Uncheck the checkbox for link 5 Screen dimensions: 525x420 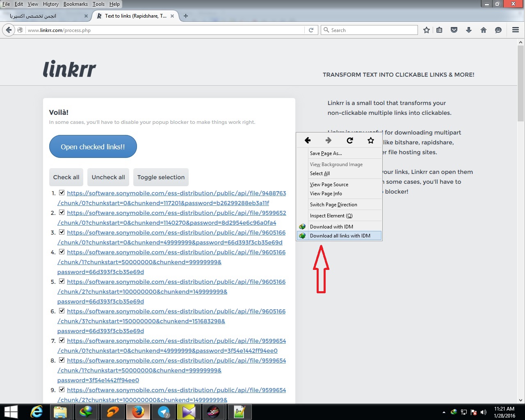pyautogui.click(x=62, y=281)
